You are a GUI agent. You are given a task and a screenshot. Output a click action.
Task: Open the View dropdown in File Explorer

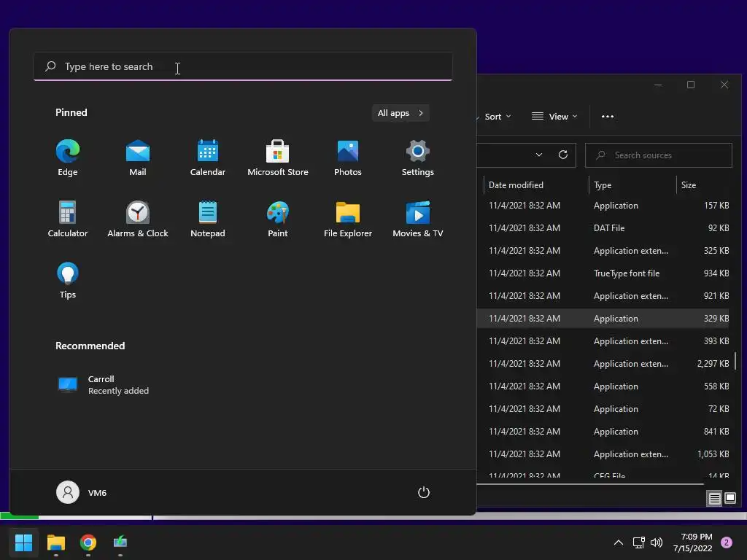[554, 116]
